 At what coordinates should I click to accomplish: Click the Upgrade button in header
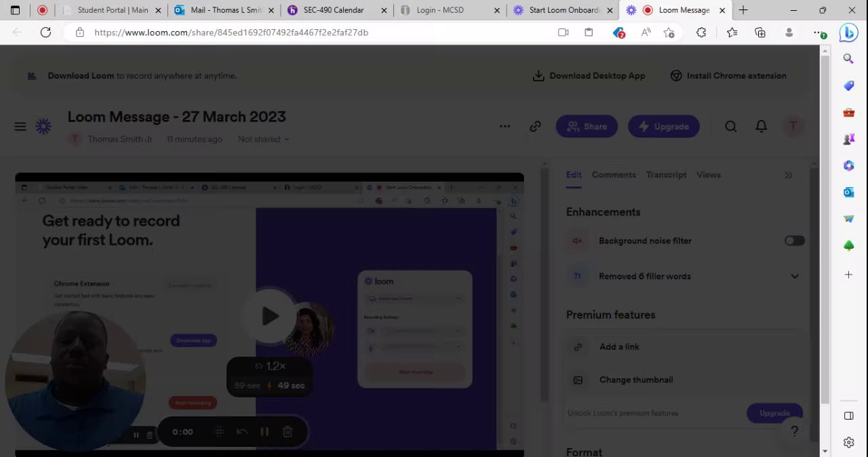pyautogui.click(x=663, y=126)
